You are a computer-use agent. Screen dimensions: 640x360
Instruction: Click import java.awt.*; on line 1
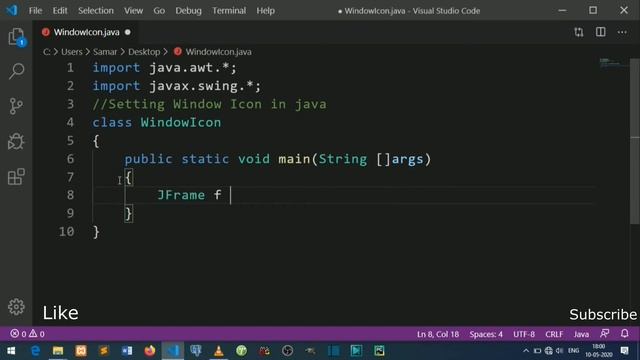[164, 68]
